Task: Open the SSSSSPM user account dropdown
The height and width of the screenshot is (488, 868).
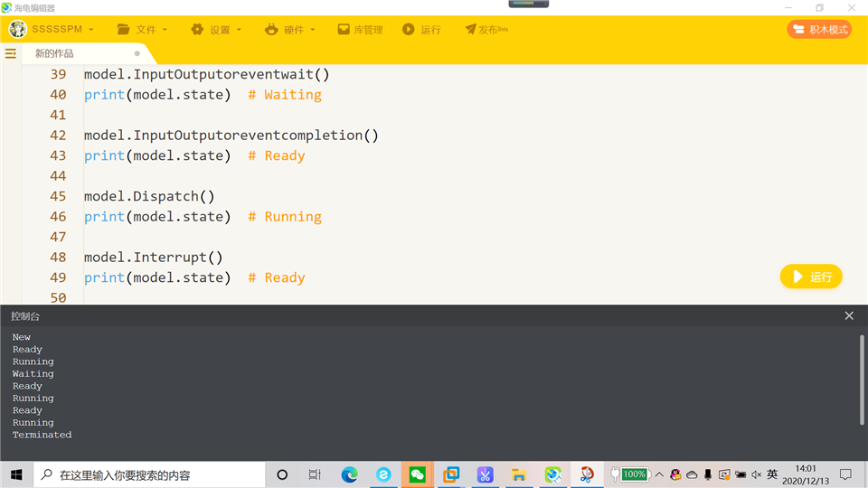Action: point(62,29)
